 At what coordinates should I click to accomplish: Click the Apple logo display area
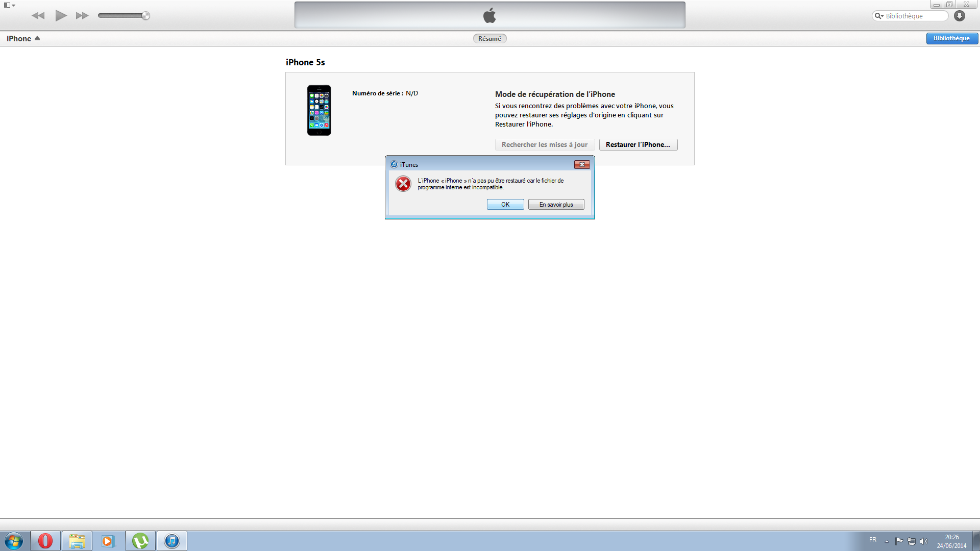pyautogui.click(x=489, y=15)
